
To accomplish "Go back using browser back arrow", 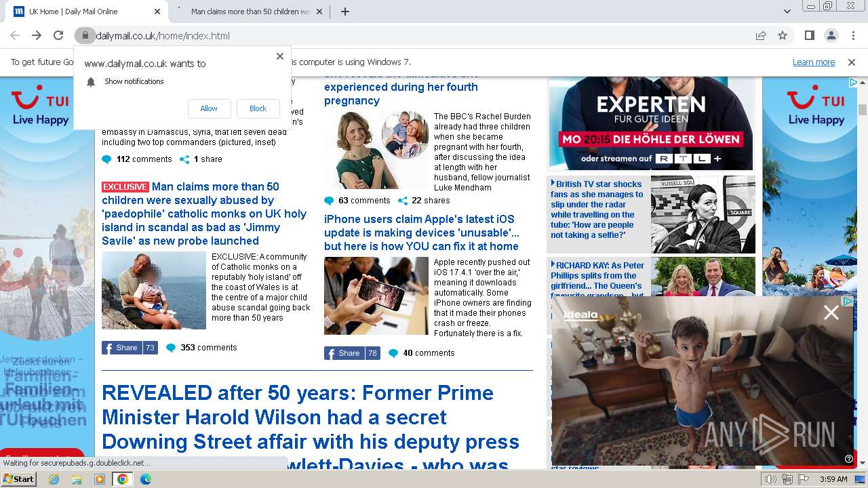I will pyautogui.click(x=15, y=35).
